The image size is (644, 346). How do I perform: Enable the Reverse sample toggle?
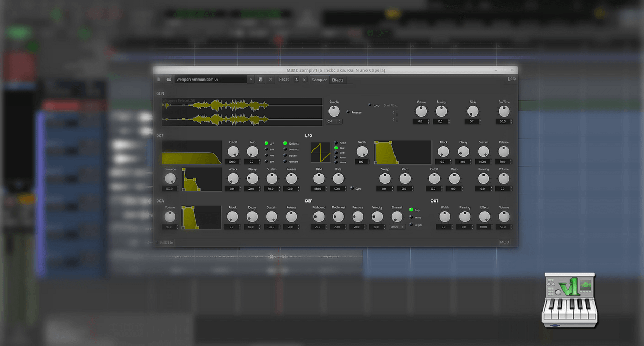coord(348,112)
